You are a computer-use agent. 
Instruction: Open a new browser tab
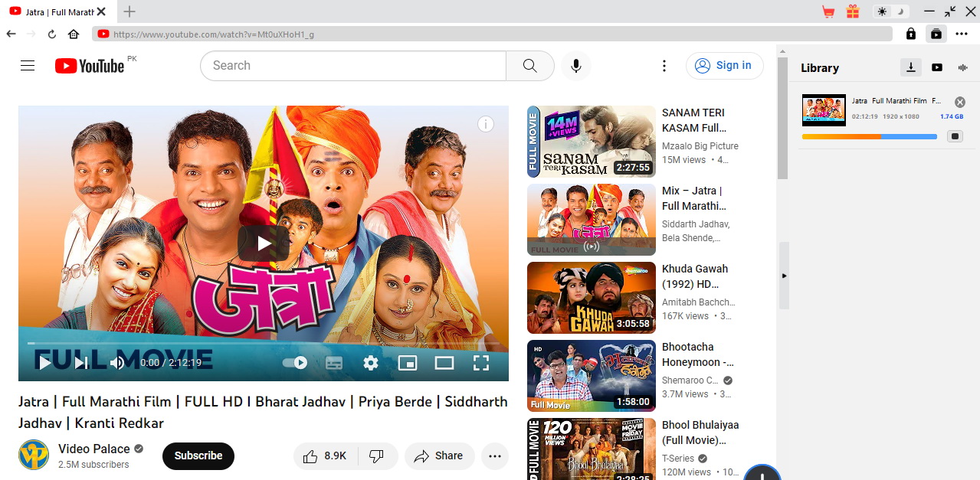tap(129, 11)
